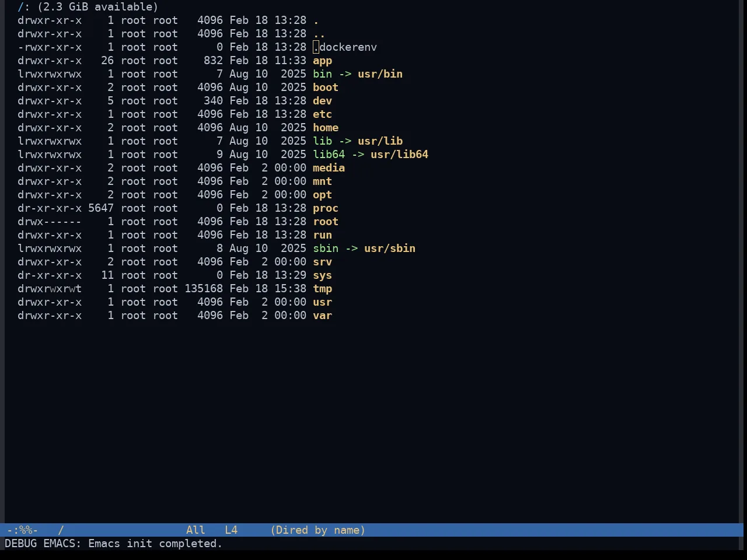This screenshot has height=560, width=747.
Task: Click the '/:' directory header line
Action: click(88, 7)
